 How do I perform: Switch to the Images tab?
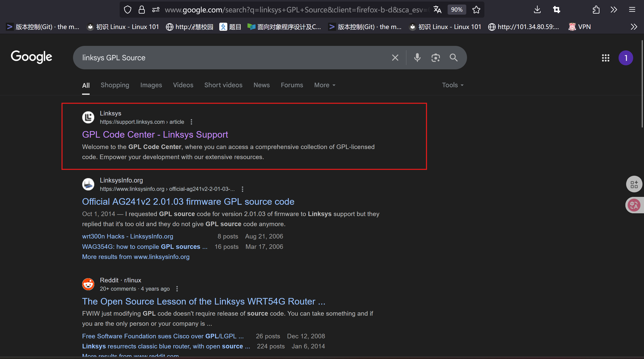[x=151, y=85]
